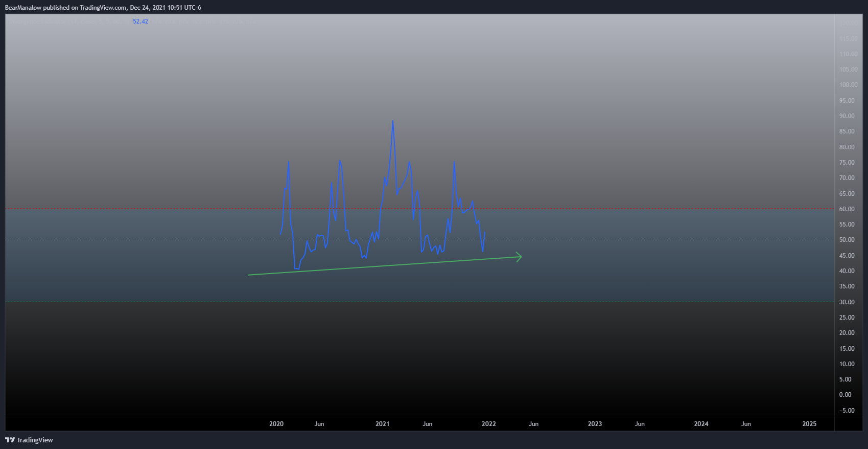Click the Jun label between 2021 and 2022
The image size is (868, 449).
(x=428, y=424)
